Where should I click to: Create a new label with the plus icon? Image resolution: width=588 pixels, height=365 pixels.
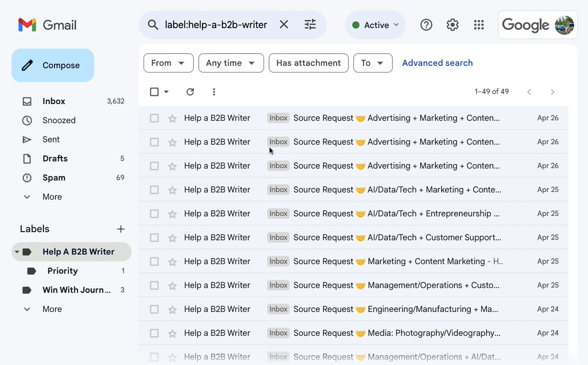pos(121,229)
